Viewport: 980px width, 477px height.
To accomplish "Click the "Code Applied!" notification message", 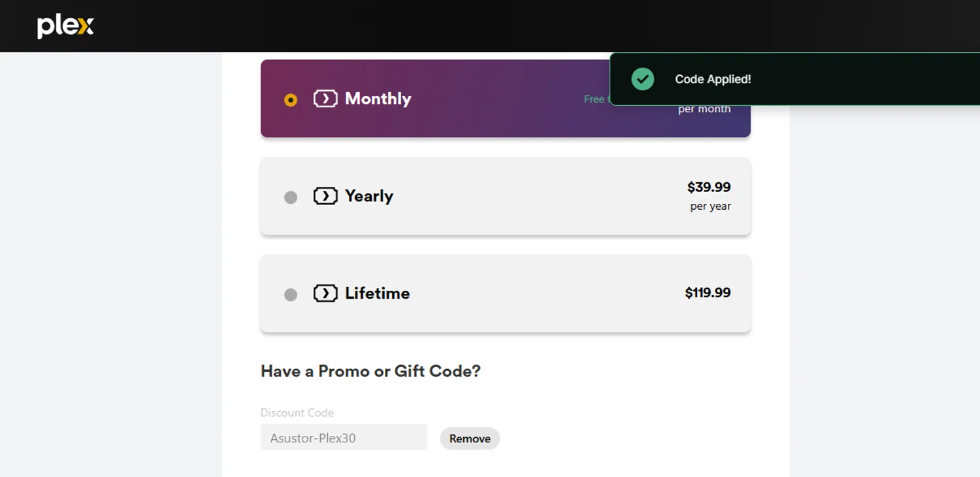I will [713, 79].
